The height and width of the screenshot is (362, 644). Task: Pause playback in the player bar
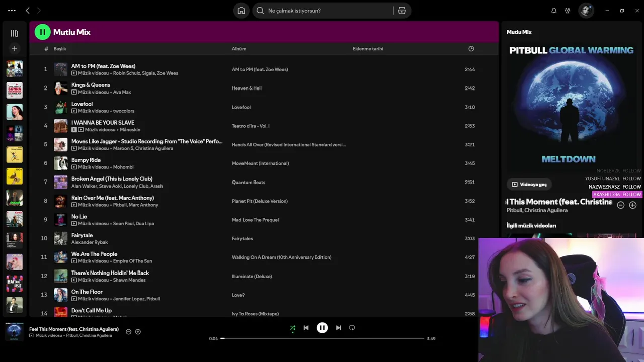(322, 328)
